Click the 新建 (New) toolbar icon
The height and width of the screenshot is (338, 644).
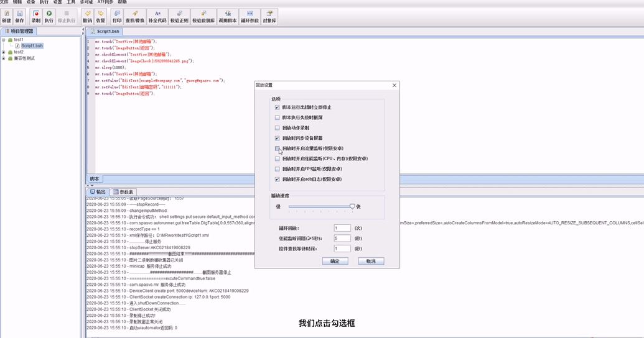tap(7, 16)
